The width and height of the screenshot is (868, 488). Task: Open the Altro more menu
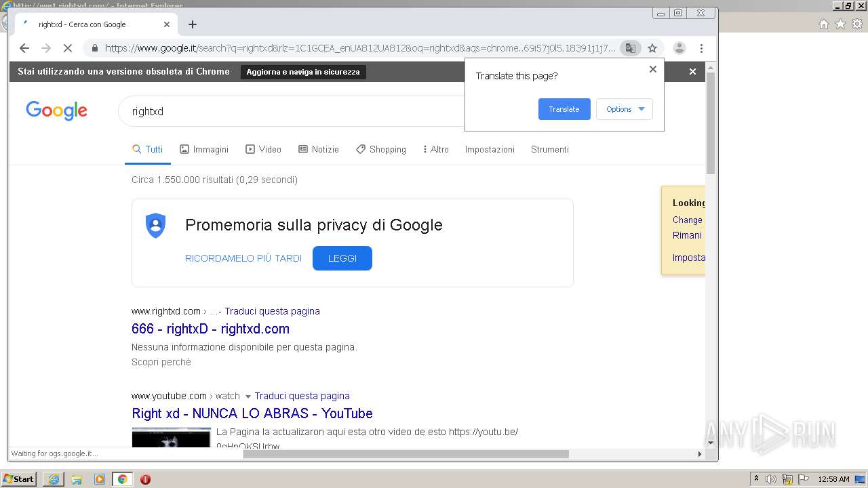[x=435, y=149]
